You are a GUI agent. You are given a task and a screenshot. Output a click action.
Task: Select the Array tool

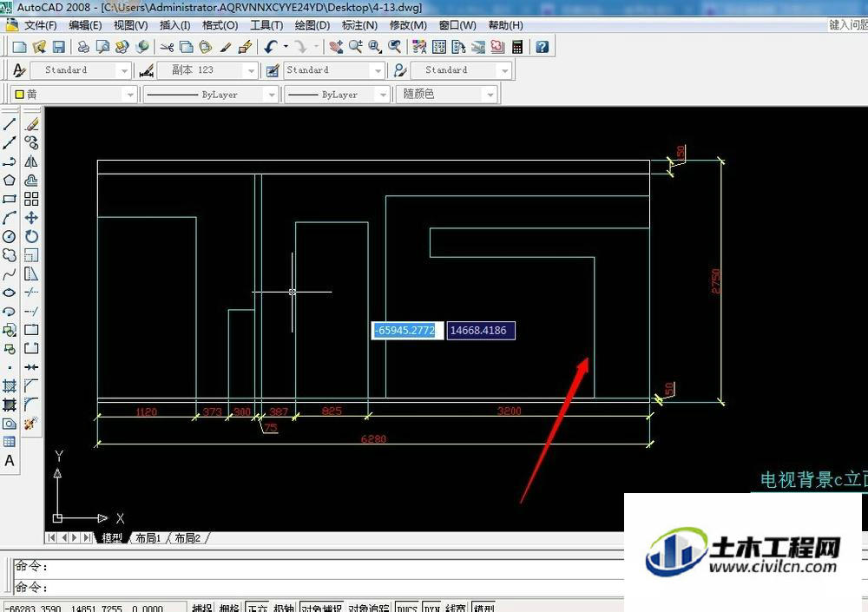pyautogui.click(x=31, y=199)
